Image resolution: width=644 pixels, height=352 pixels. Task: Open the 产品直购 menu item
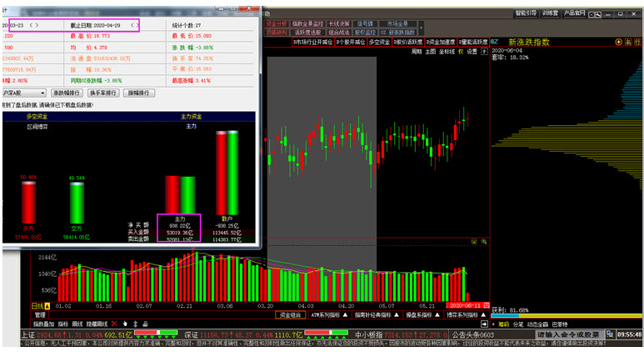(x=574, y=13)
